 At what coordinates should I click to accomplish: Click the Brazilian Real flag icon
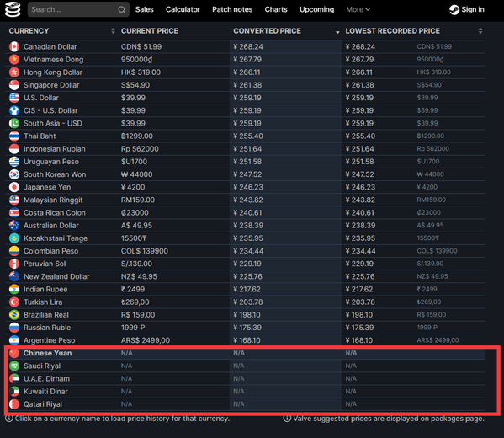[x=14, y=315]
